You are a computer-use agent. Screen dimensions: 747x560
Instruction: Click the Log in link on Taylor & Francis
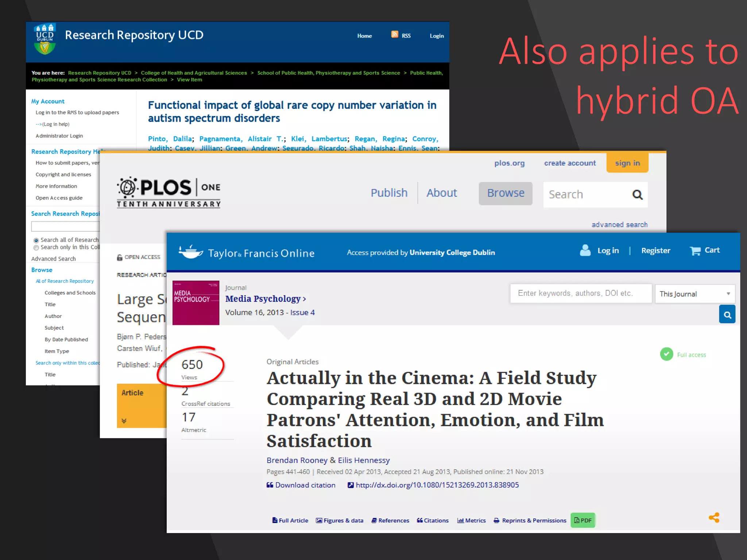(x=608, y=250)
